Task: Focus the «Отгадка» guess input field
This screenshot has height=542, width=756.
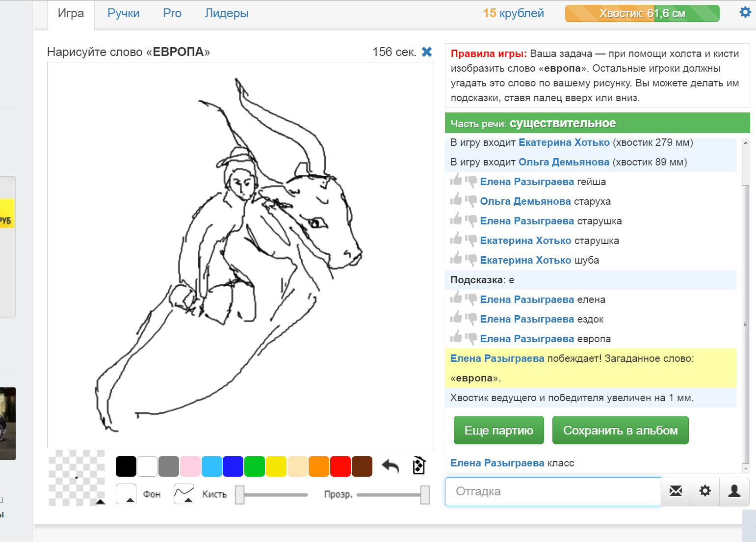Action: [x=553, y=491]
